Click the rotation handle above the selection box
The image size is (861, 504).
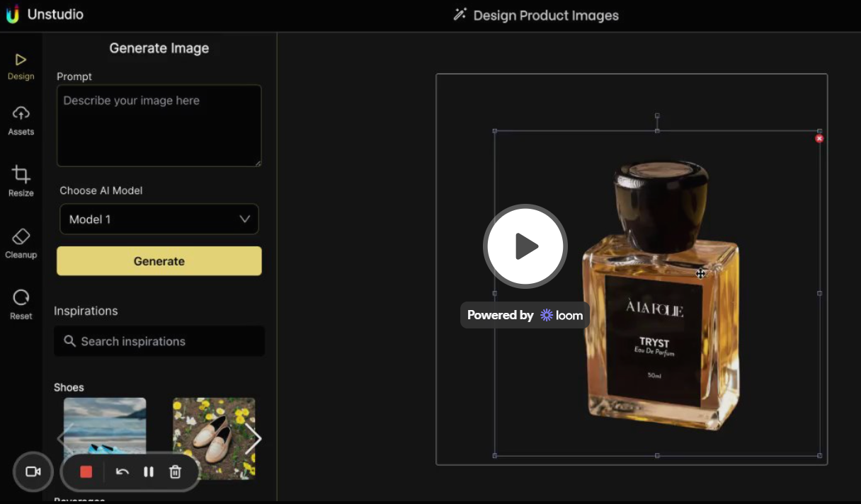pyautogui.click(x=657, y=115)
